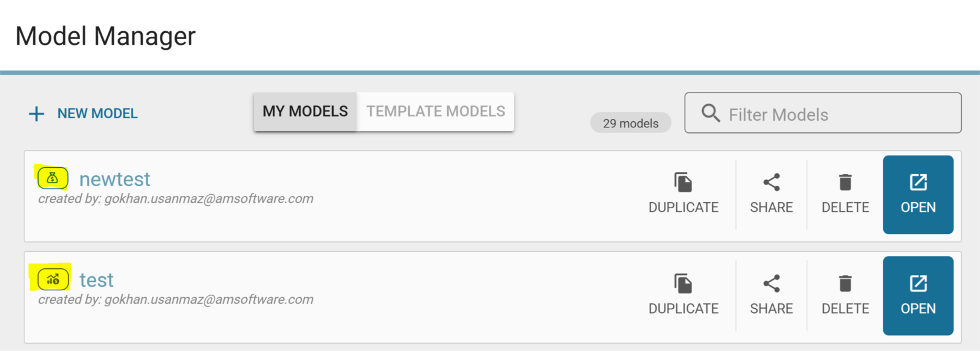Switch to the TEMPLATE MODELS tab

[x=435, y=111]
